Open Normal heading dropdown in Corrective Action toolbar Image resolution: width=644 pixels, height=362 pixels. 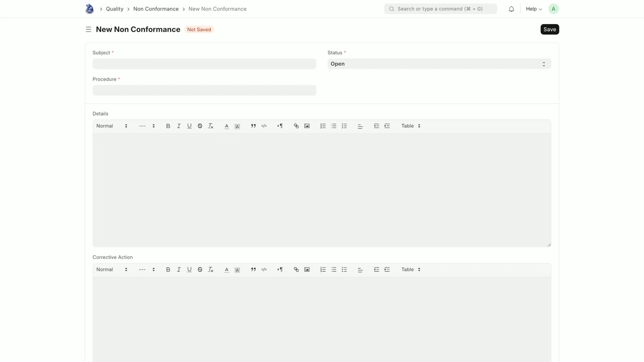click(112, 269)
